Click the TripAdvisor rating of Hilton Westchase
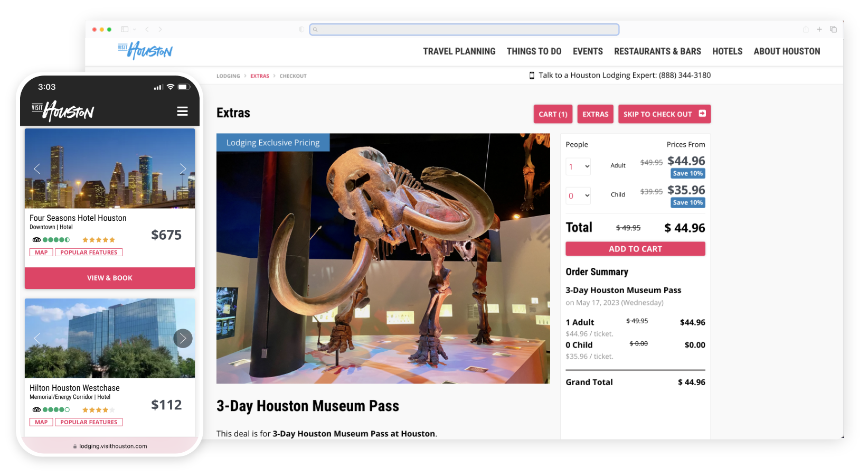Screen dimensions: 868x476 [x=51, y=409]
